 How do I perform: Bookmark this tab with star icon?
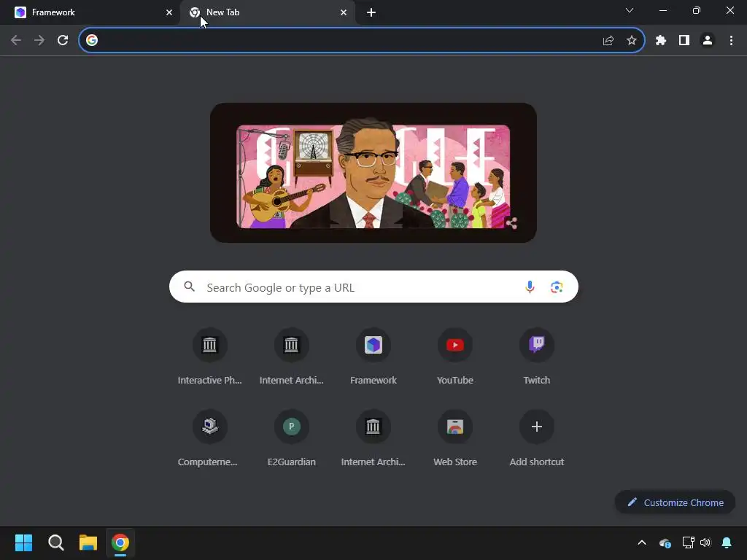click(632, 41)
